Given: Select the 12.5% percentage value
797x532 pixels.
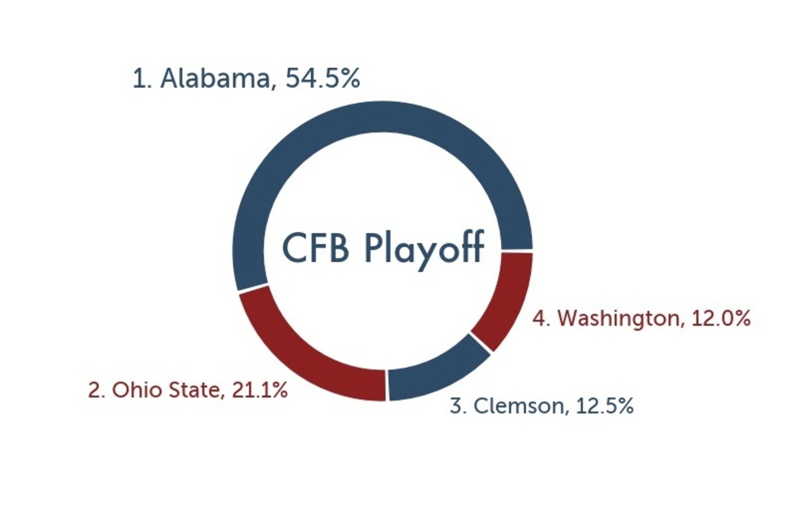Looking at the screenshot, I should pyautogui.click(x=605, y=405).
